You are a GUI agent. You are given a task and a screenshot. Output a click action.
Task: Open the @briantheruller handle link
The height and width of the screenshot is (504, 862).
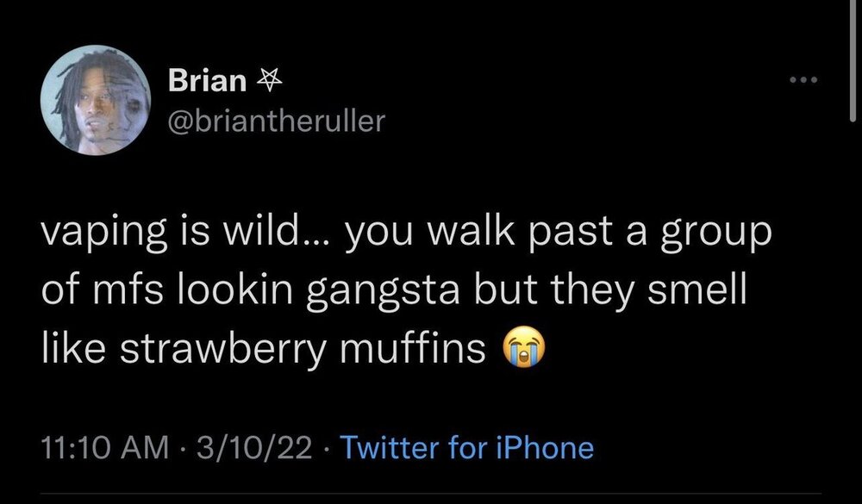pyautogui.click(x=274, y=121)
